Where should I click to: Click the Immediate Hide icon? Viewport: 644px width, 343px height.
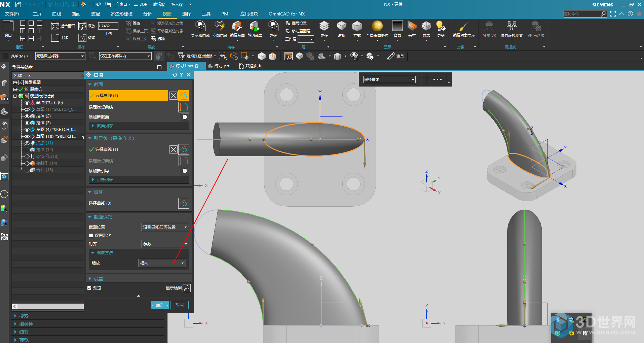[x=220, y=26]
